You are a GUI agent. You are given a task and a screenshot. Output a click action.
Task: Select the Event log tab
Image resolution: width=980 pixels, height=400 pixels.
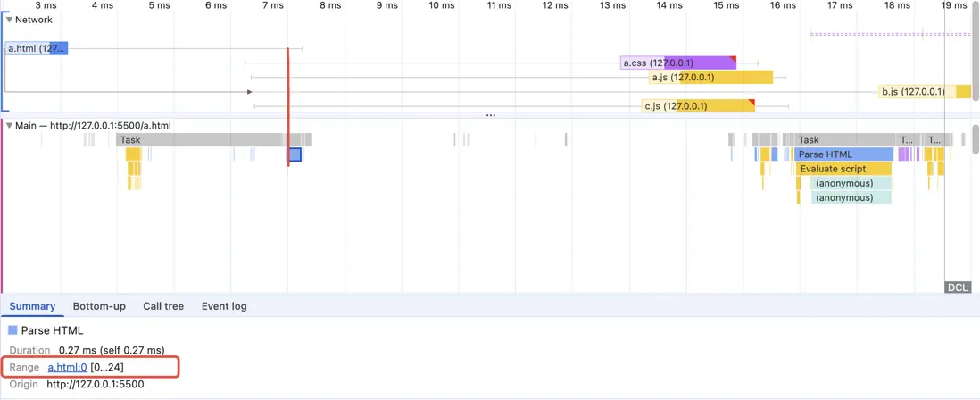(224, 306)
